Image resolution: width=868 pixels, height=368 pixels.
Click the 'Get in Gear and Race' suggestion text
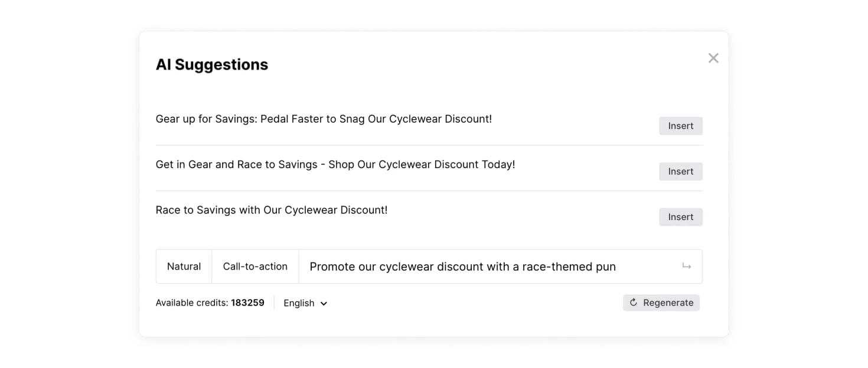pyautogui.click(x=335, y=165)
